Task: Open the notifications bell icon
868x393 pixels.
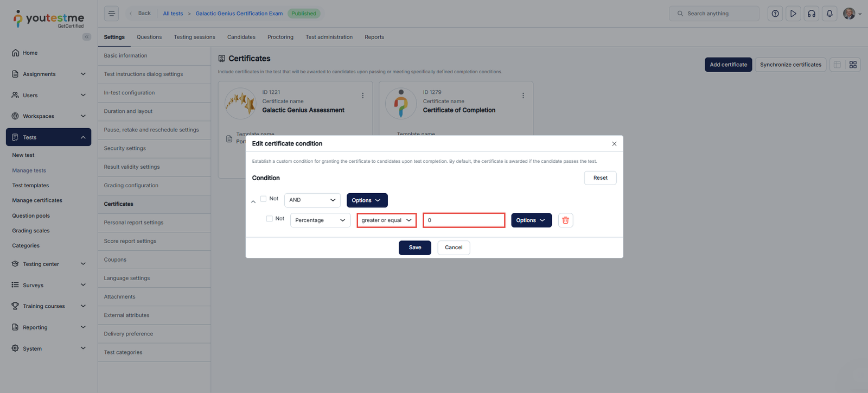Action: coord(829,14)
